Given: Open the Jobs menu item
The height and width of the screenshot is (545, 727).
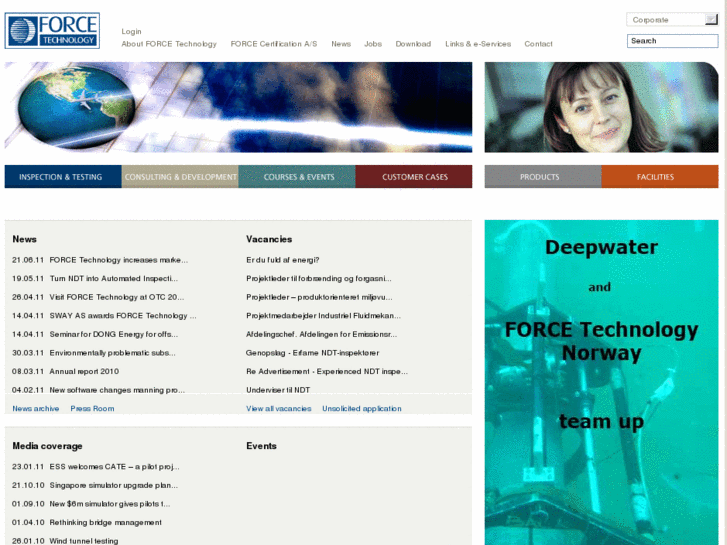Looking at the screenshot, I should pos(373,44).
